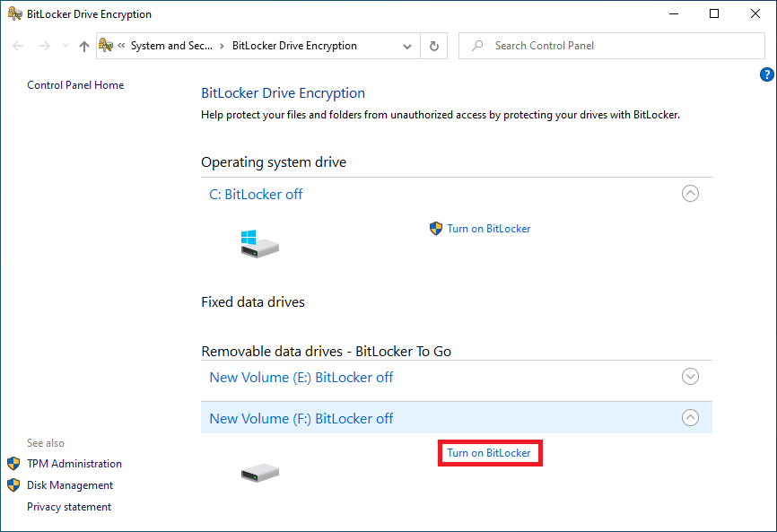
Task: Click the F: removable drive icon
Action: coord(259,473)
